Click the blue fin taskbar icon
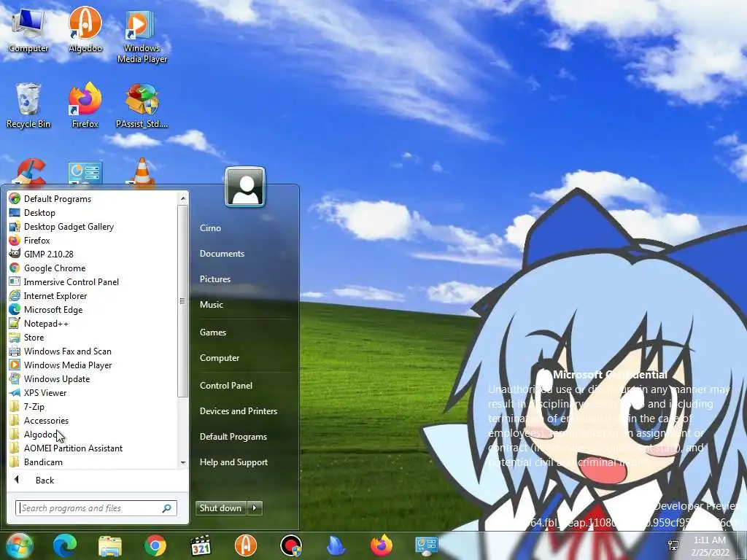Screen dimensions: 747x560 pyautogui.click(x=336, y=545)
